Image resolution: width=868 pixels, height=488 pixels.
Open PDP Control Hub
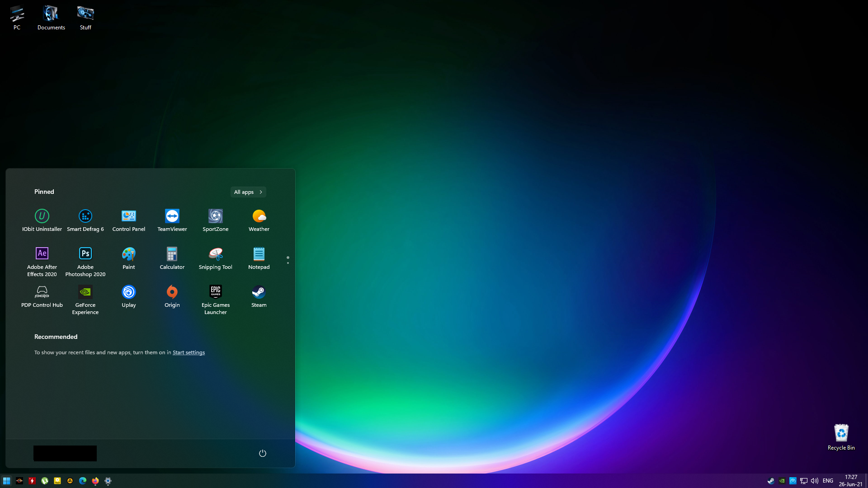point(42,296)
